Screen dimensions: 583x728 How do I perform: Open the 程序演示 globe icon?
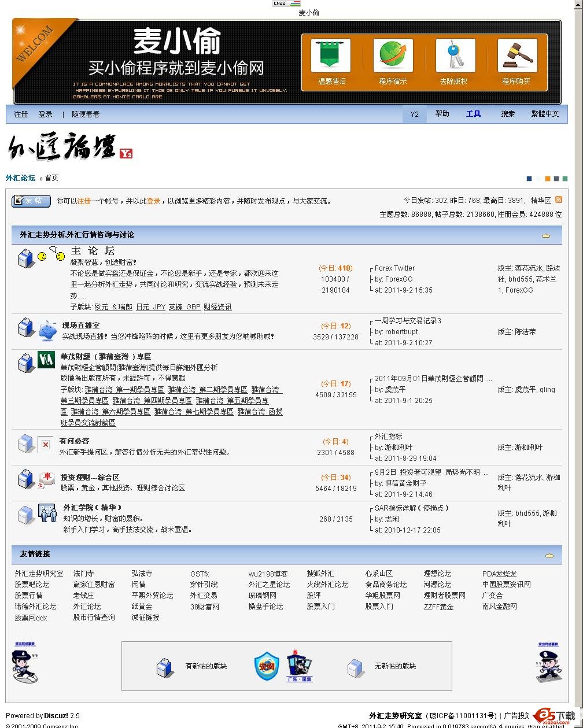tap(393, 56)
